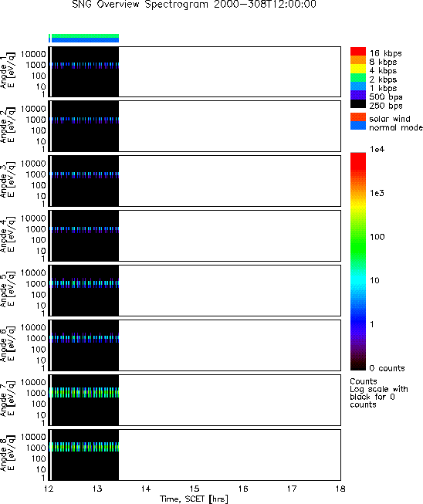This screenshot has height=504, width=423.
Task: Click the black 250 bps legend swatch
Action: [357, 104]
